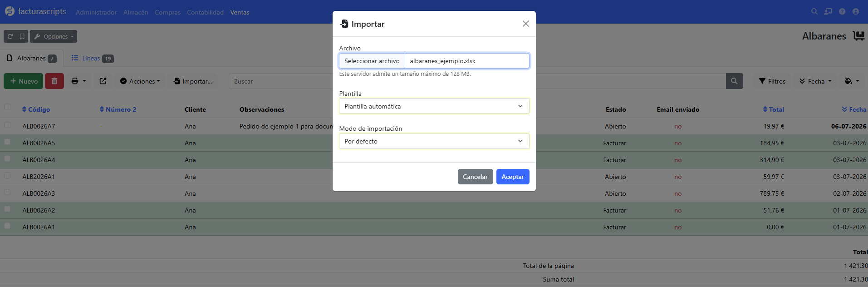This screenshot has height=287, width=868.
Task: Check the row ALB0026A7 checkbox
Action: click(x=7, y=124)
